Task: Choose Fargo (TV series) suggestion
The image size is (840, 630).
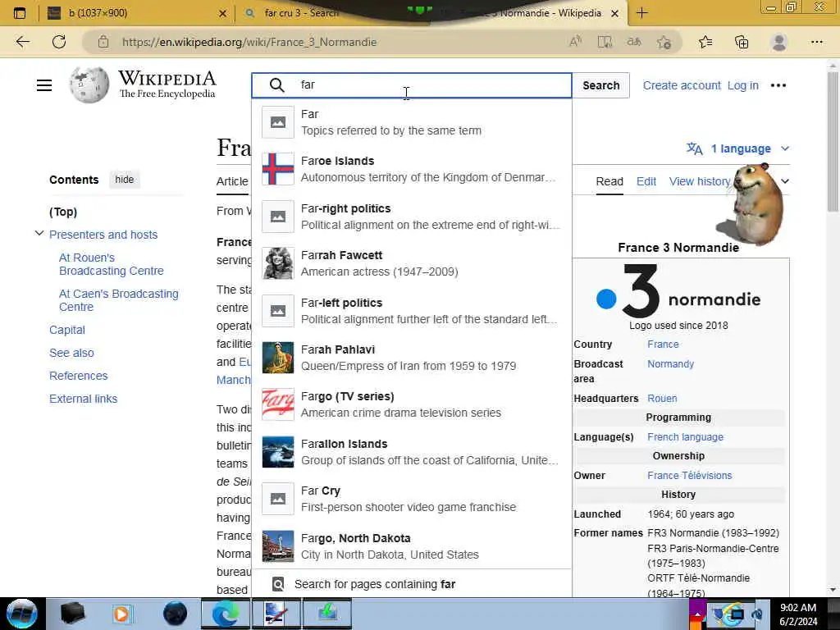Action: click(x=412, y=404)
